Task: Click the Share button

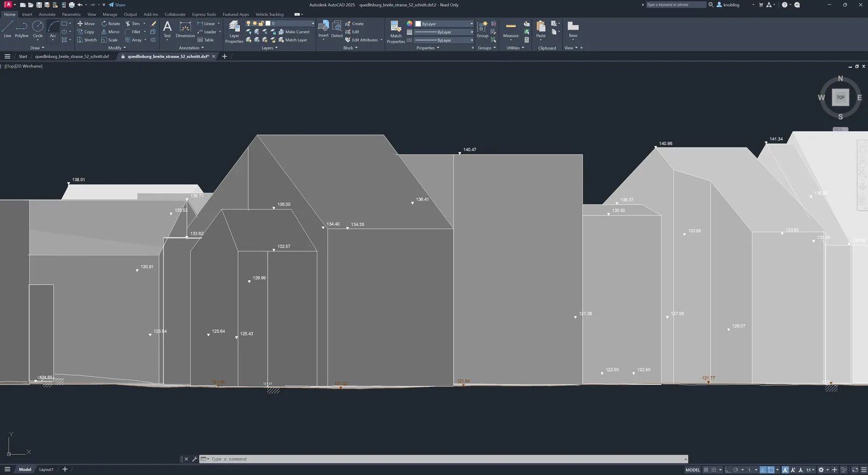Action: 117,5
